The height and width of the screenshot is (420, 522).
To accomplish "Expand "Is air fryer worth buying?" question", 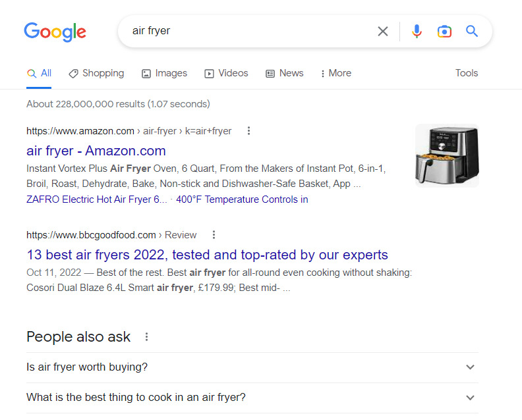I will point(470,367).
